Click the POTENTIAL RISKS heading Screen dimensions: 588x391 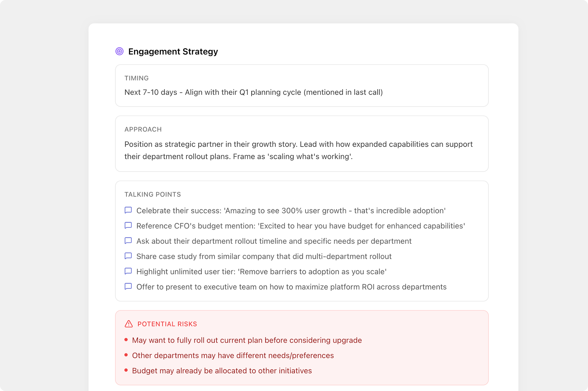pos(167,324)
